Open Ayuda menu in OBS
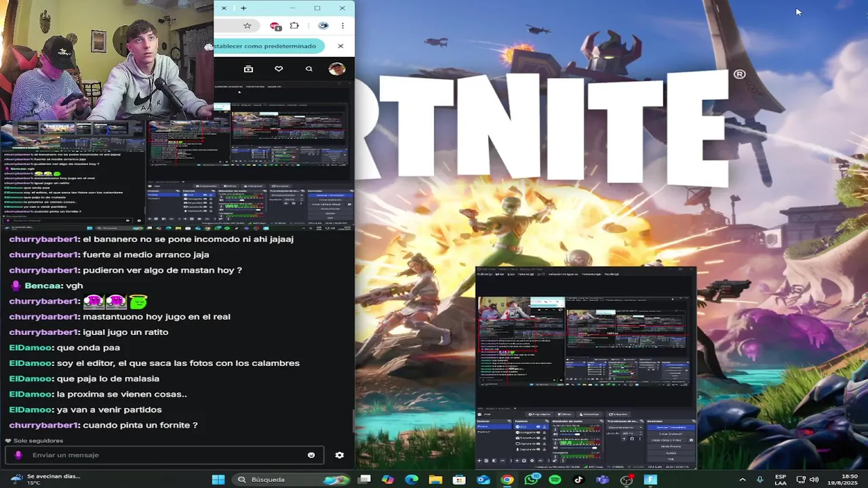Viewport: 868px width, 488px height. point(612,274)
